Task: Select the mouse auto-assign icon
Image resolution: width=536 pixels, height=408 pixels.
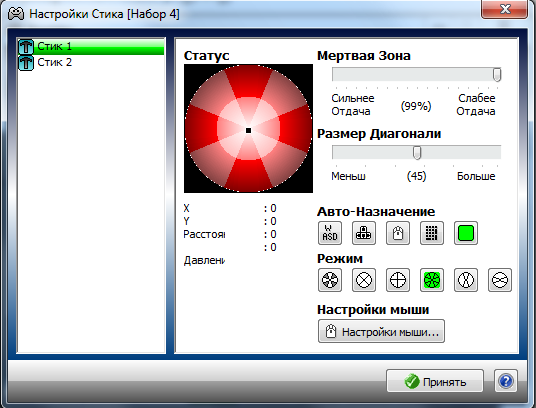Action: click(x=398, y=233)
